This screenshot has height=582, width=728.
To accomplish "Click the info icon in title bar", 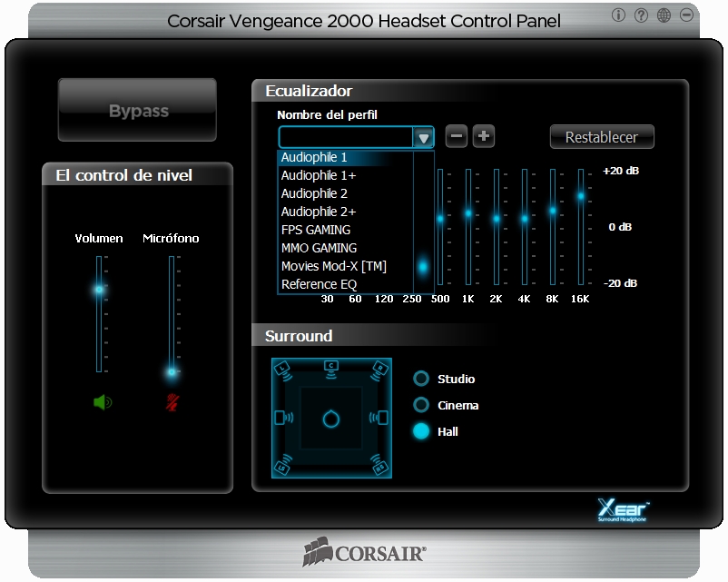I will pos(619,15).
